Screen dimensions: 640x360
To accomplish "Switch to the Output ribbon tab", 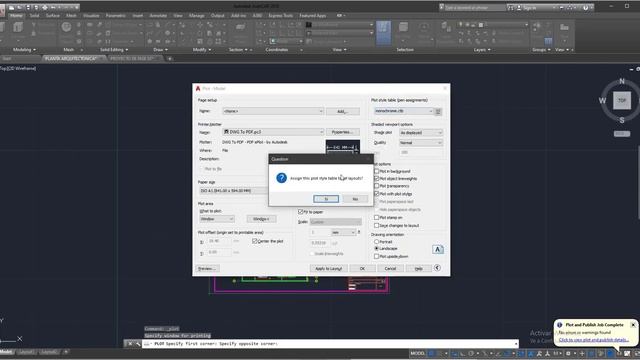I will 218,16.
